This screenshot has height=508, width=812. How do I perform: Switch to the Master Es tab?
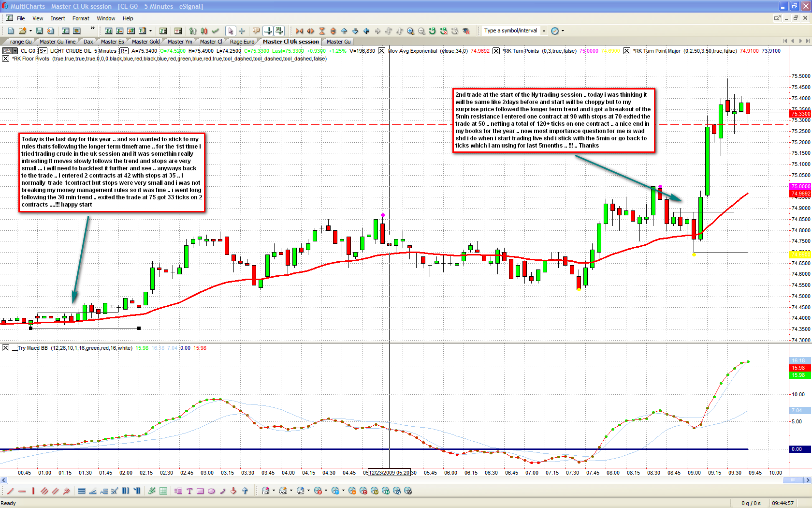[x=112, y=42]
